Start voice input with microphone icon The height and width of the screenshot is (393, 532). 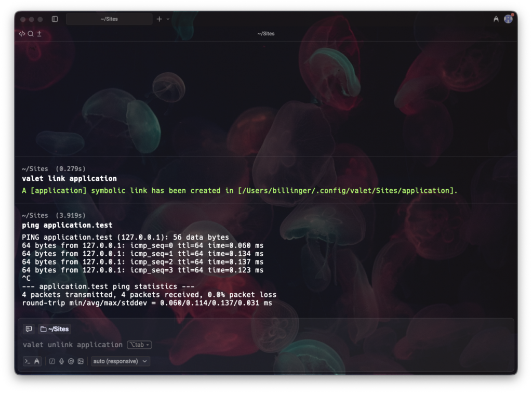coord(61,361)
